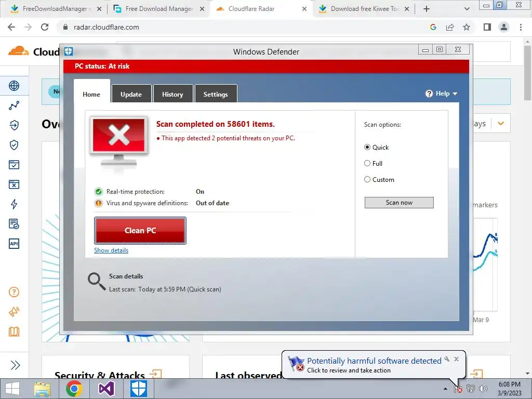This screenshot has width=532, height=399.
Task: Close the harmful software notification balloon
Action: point(456,359)
